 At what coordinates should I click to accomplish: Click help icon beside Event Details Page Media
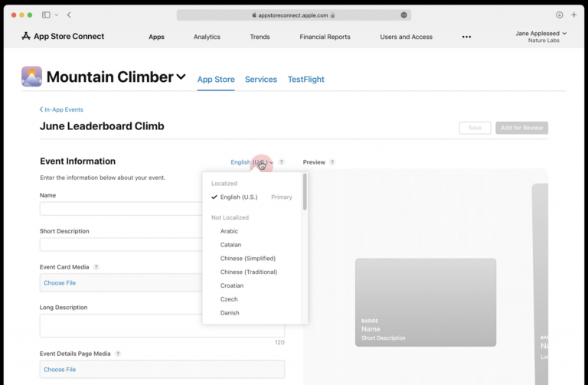click(x=118, y=354)
